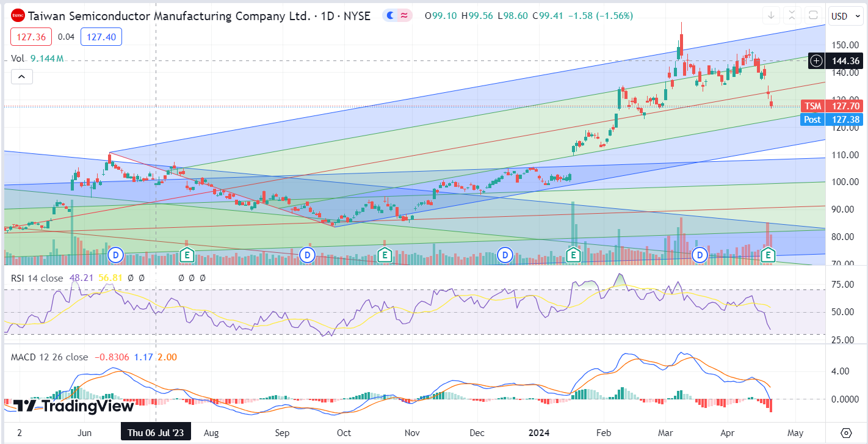Click the blue MACD value 1.17

coord(143,357)
